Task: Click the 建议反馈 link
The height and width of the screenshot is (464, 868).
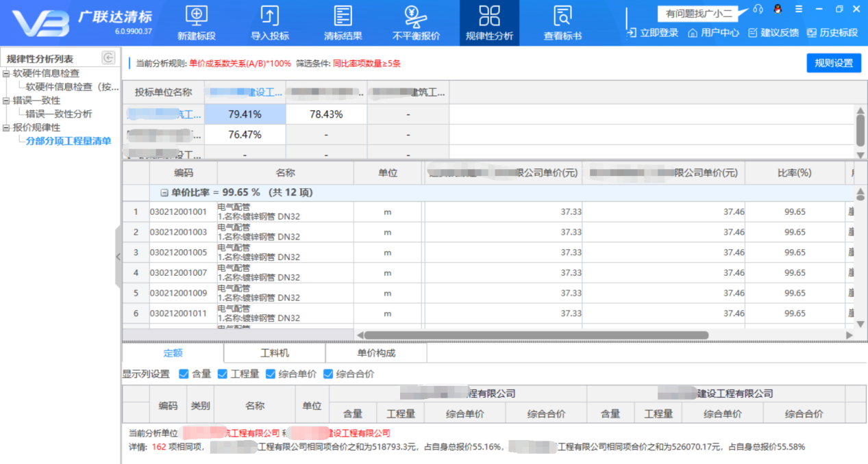Action: 780,33
